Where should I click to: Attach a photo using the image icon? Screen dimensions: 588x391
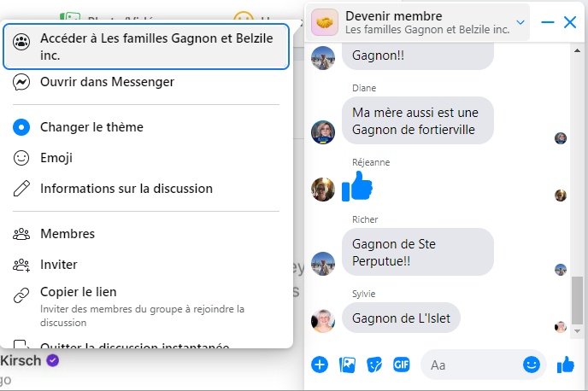[347, 365]
